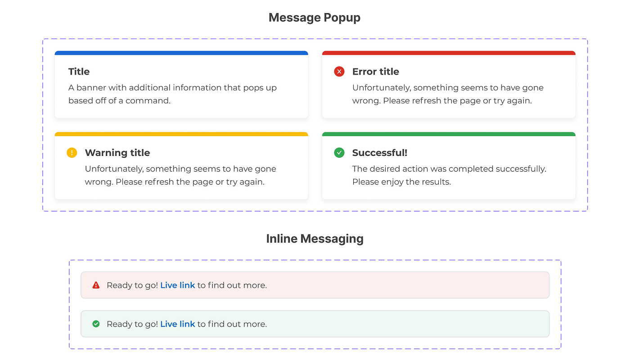
Task: Click the success icon beside Successful heading
Action: (x=339, y=153)
